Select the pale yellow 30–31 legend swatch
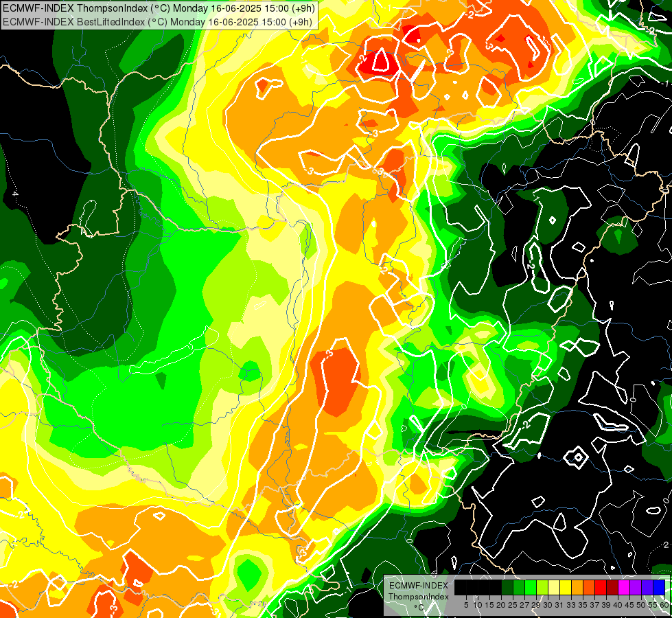Screen dimensions: 672x618 click(554, 587)
